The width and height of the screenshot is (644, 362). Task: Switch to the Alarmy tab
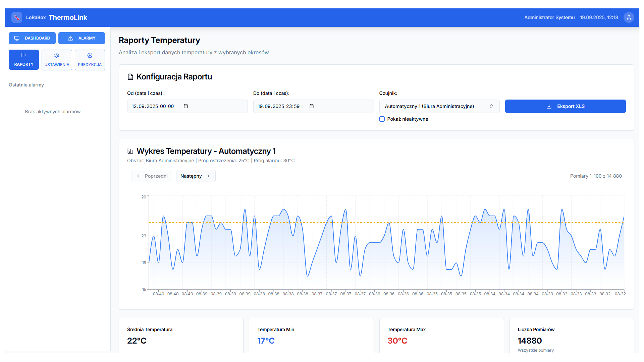point(82,38)
